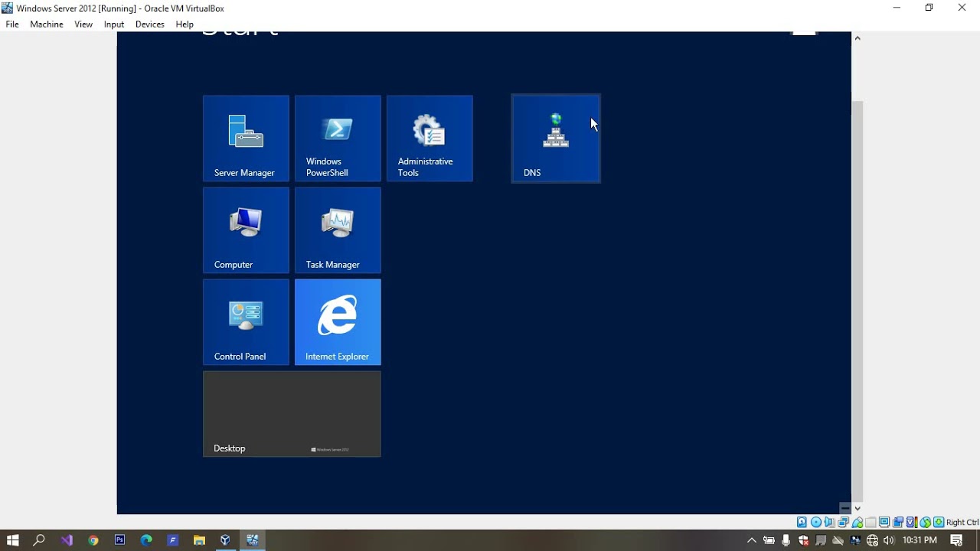Click the shared folders indicator
Screen dimensions: 980x551
(871, 522)
